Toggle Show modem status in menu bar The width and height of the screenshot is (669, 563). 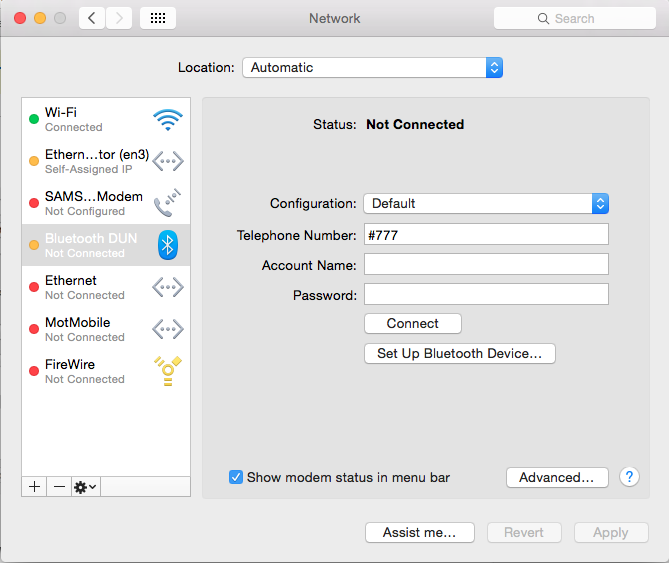236,477
